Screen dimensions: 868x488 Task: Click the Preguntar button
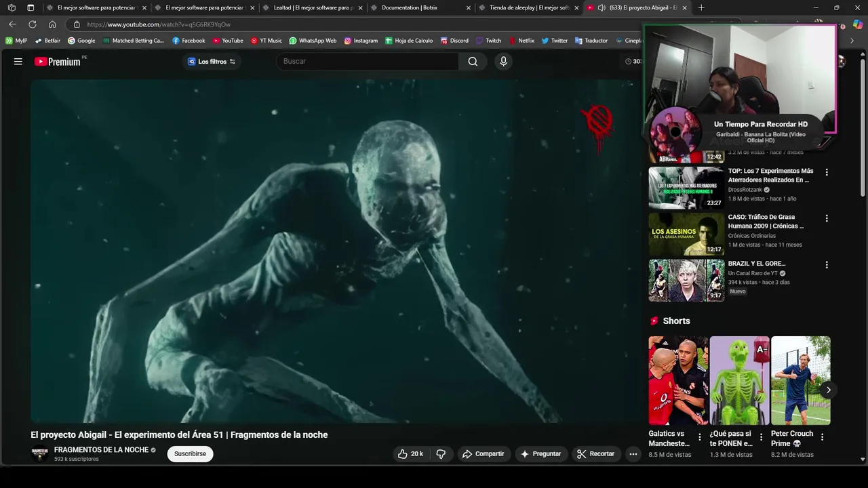pos(540,454)
